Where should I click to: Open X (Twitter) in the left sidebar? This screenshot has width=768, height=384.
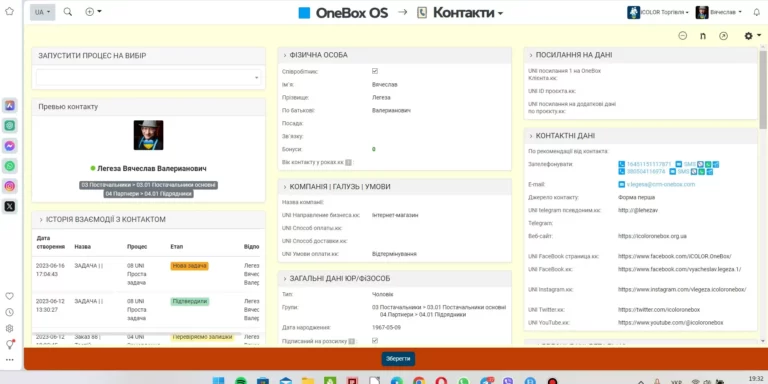[x=10, y=206]
